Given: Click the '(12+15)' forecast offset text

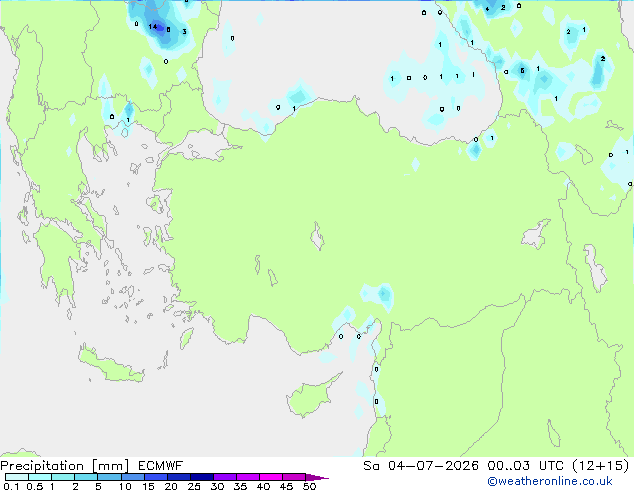Looking at the screenshot, I should [x=601, y=466].
